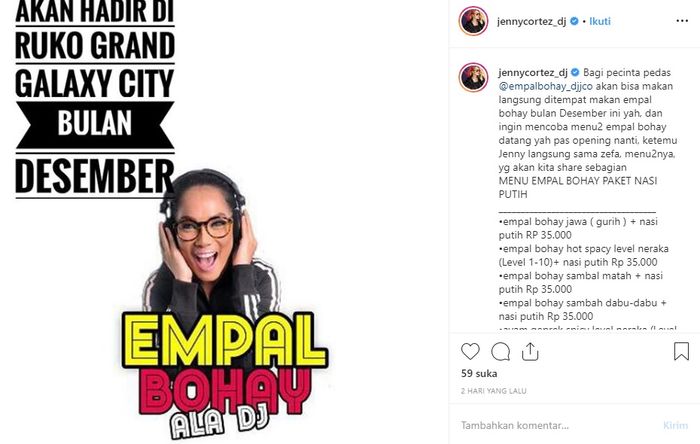Open the jennycortez_dj username in the caption

[533, 72]
